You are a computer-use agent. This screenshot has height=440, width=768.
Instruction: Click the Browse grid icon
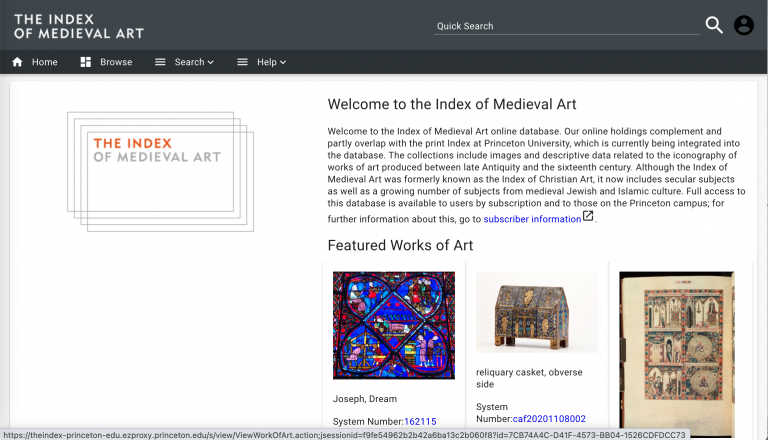[86, 62]
